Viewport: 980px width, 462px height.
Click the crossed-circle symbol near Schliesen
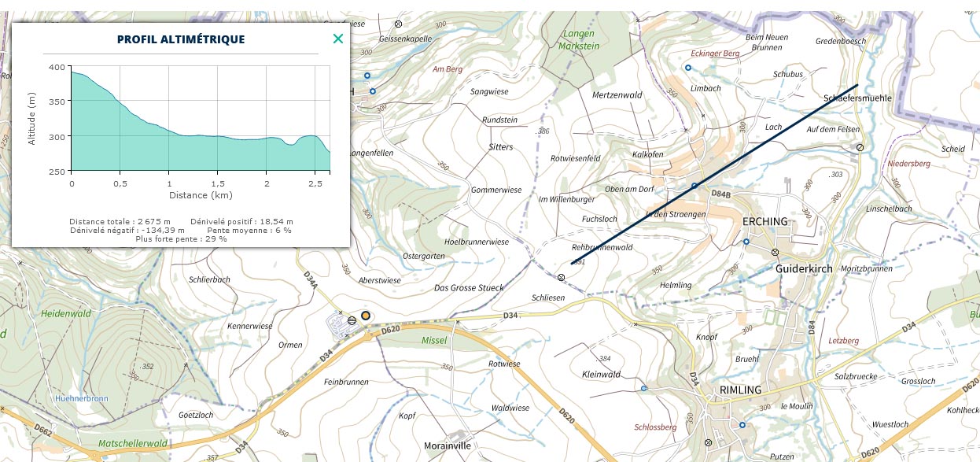(561, 278)
